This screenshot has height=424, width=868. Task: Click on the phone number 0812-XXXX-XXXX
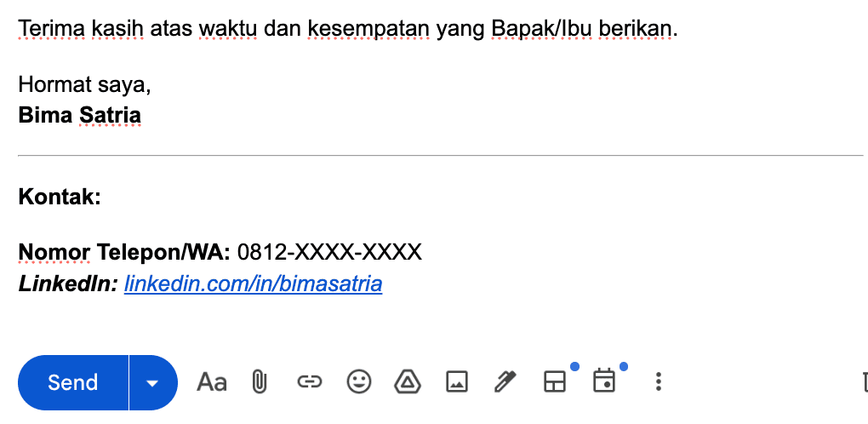pyautogui.click(x=329, y=252)
